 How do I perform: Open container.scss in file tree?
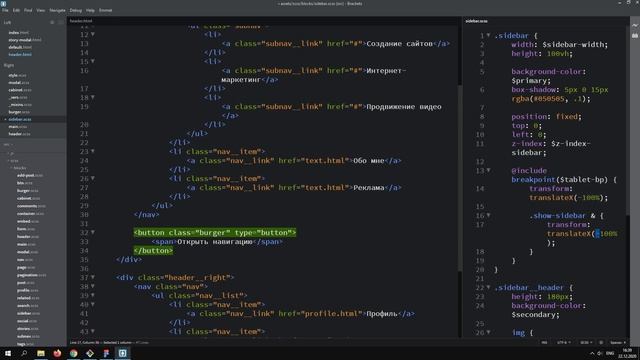tap(31, 213)
